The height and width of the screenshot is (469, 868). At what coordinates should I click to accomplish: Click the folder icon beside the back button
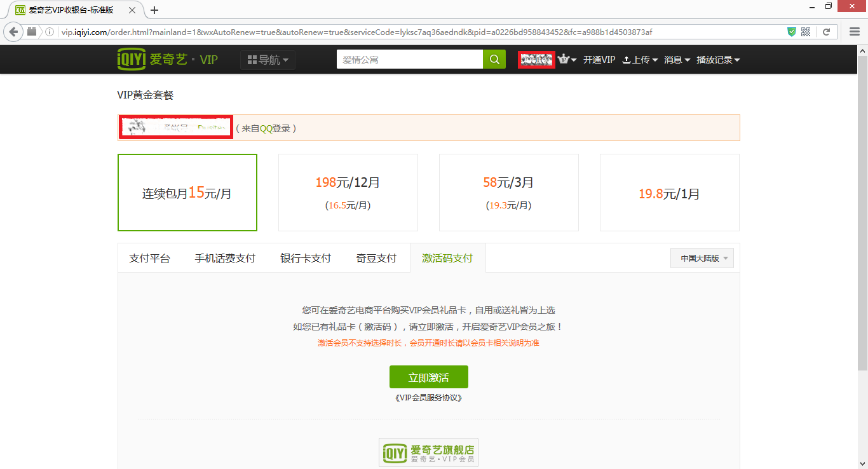(x=32, y=32)
